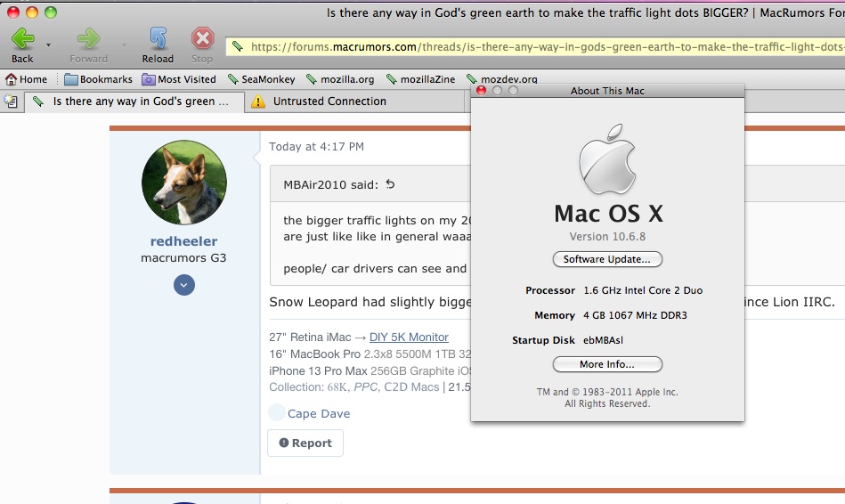The image size is (845, 504).
Task: Click the 'macrumors G3' user title
Action: pyautogui.click(x=183, y=257)
